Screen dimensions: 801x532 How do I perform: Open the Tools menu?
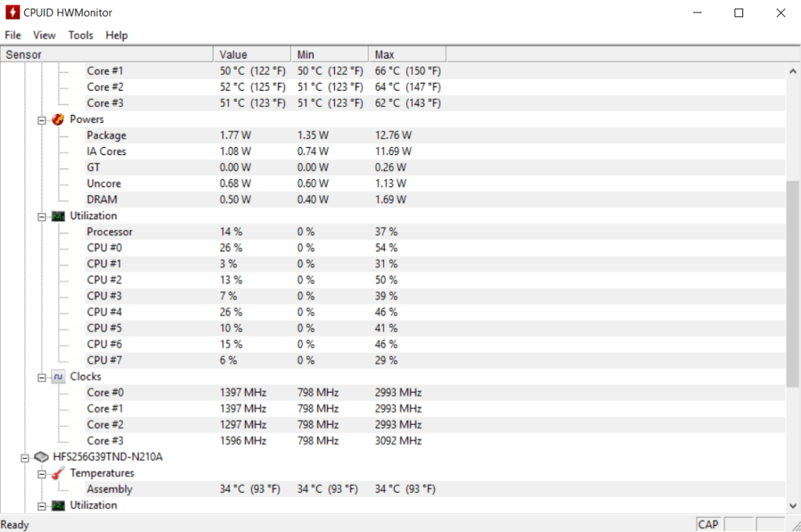(81, 35)
